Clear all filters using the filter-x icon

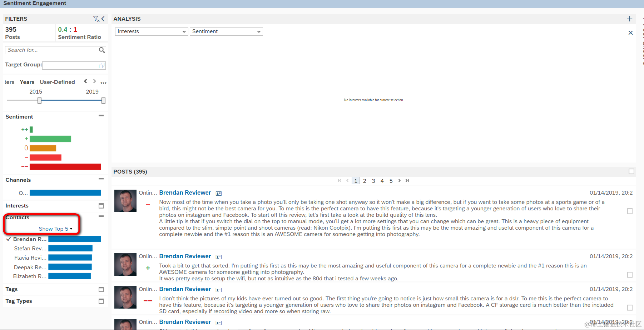click(95, 19)
